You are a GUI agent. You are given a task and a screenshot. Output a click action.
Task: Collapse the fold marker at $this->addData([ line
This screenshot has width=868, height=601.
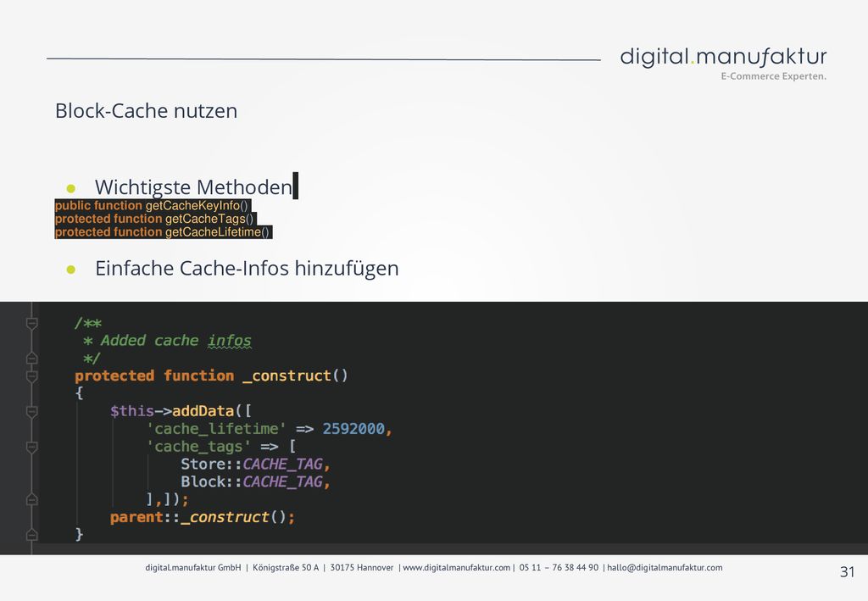click(32, 412)
